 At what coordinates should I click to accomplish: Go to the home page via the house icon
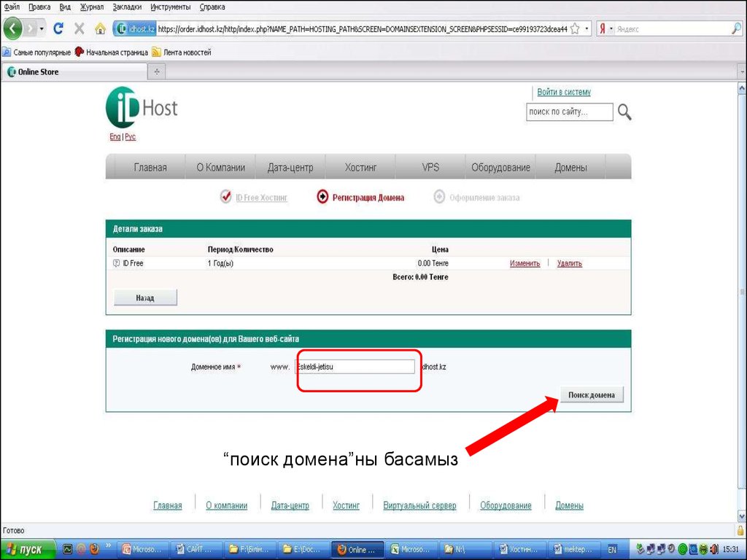point(100,28)
